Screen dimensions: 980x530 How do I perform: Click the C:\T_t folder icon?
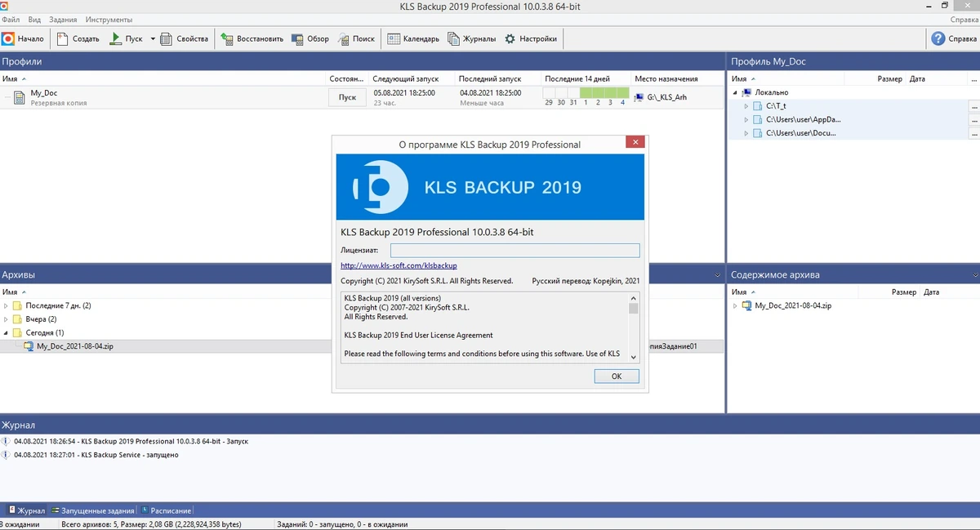[x=758, y=106]
